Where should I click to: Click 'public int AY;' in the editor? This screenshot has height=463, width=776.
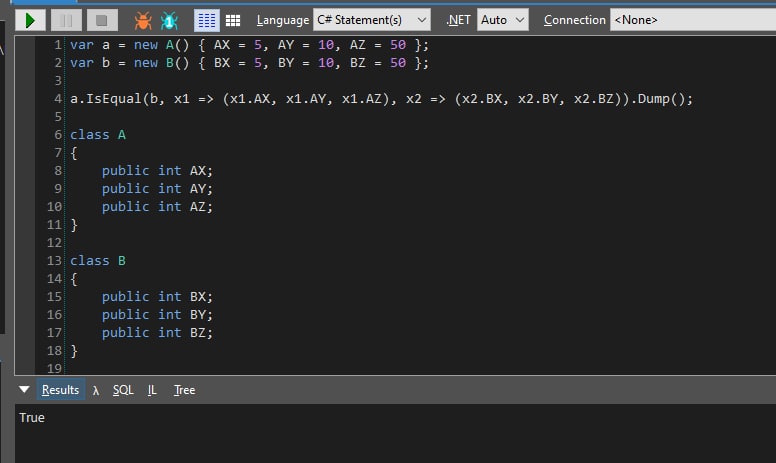click(157, 188)
